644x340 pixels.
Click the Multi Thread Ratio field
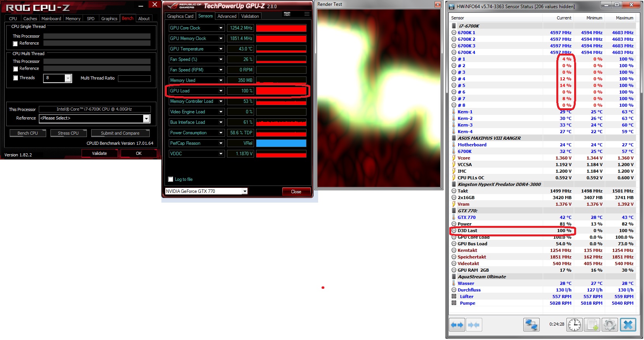(x=134, y=78)
